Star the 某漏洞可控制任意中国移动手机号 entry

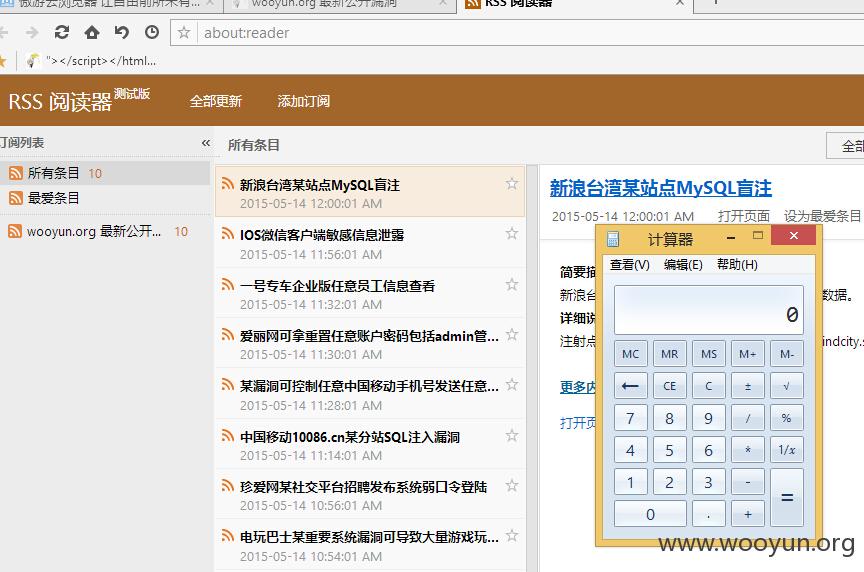(512, 385)
